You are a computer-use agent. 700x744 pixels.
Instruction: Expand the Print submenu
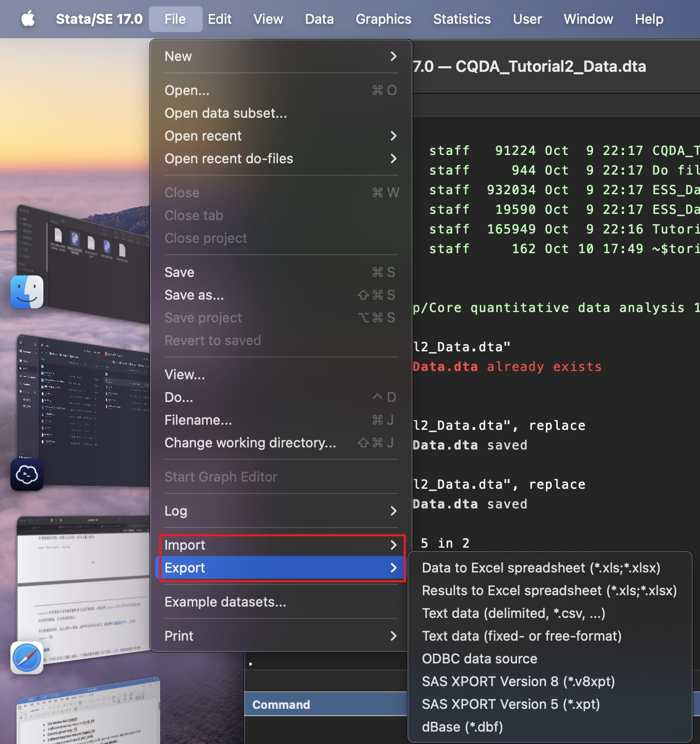coord(281,636)
